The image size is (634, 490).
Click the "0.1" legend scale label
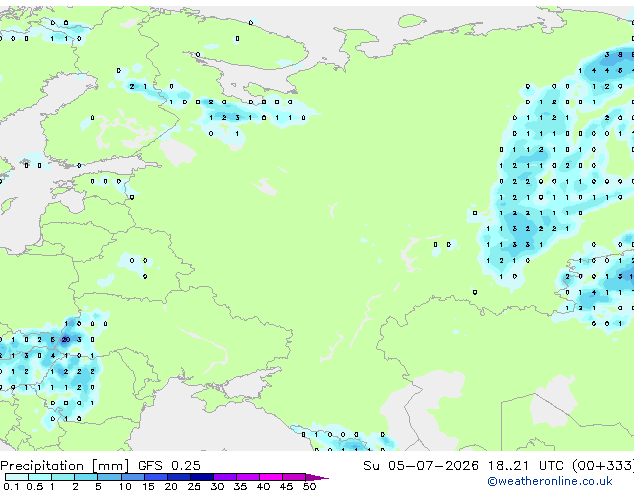coord(11,486)
